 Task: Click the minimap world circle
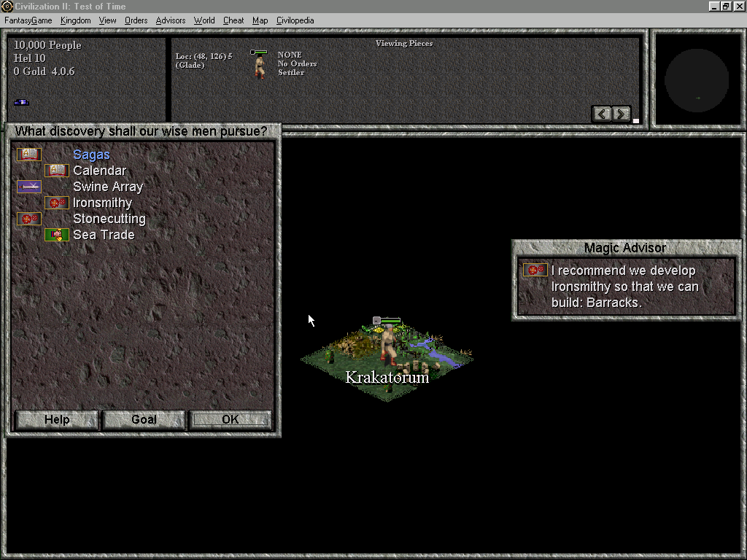pyautogui.click(x=697, y=80)
